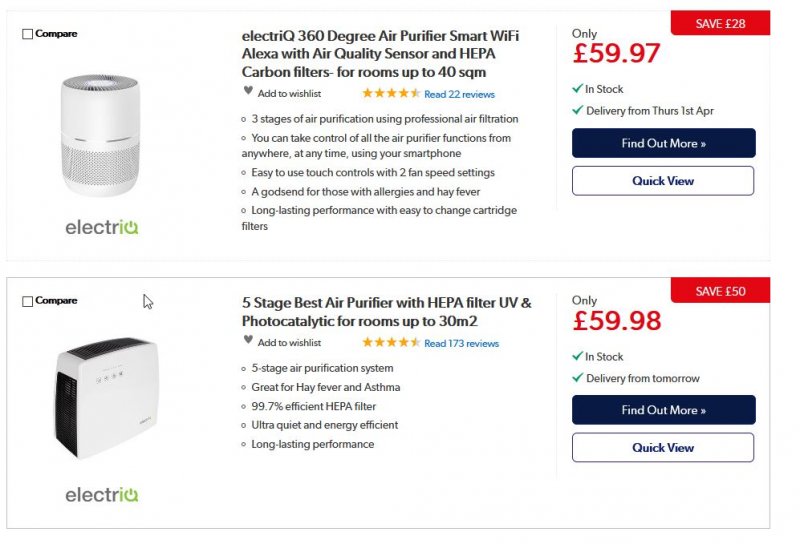Click Find Out More for £59.97 purifier
This screenshot has height=544, width=800.
coord(663,143)
